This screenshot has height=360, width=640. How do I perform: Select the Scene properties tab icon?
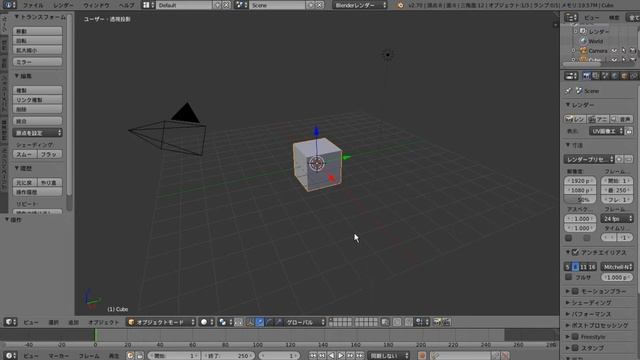(x=605, y=76)
